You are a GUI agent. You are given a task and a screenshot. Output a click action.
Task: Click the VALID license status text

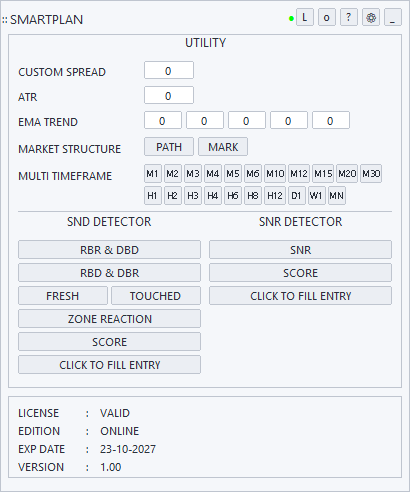tap(115, 413)
